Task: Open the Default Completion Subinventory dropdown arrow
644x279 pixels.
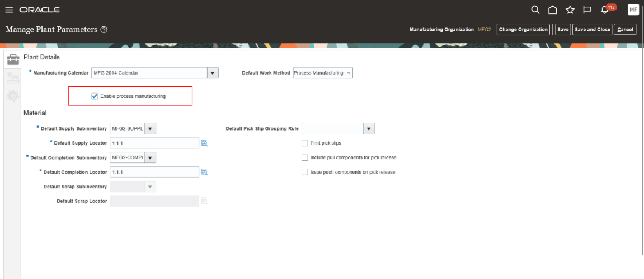Action: (x=151, y=157)
